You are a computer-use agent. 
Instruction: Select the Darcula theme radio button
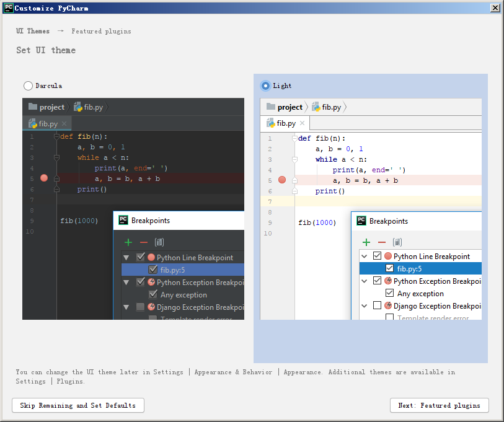28,86
